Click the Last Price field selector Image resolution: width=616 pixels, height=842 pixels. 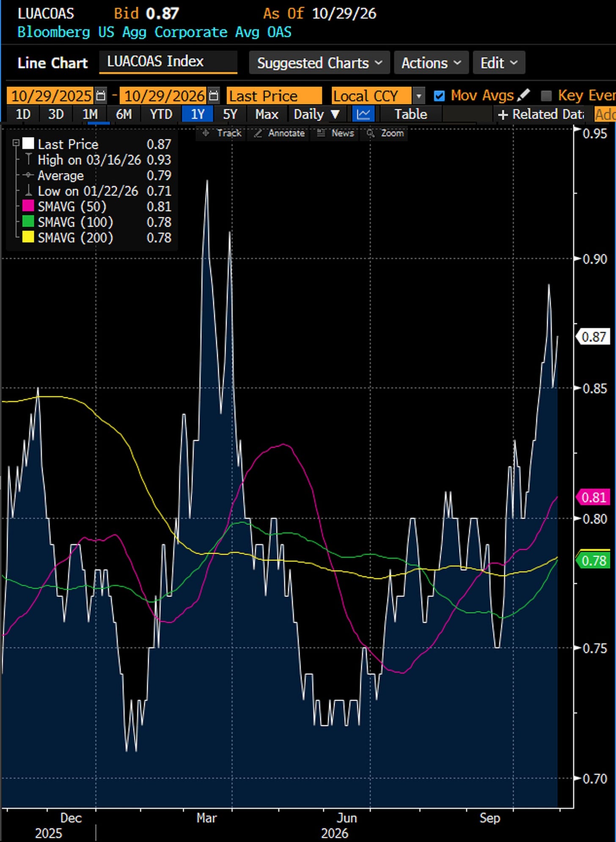tap(274, 96)
